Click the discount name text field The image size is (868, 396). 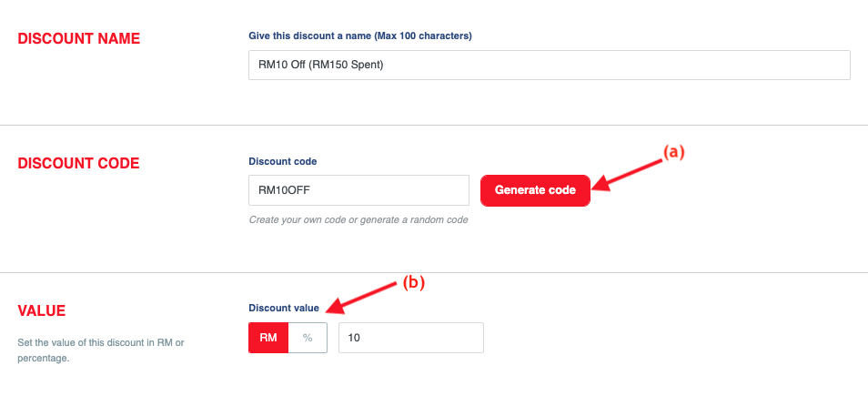(x=549, y=66)
